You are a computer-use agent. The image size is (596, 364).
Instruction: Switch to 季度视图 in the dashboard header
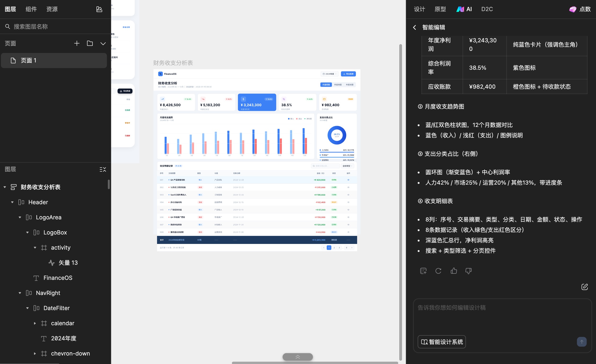coord(338,85)
